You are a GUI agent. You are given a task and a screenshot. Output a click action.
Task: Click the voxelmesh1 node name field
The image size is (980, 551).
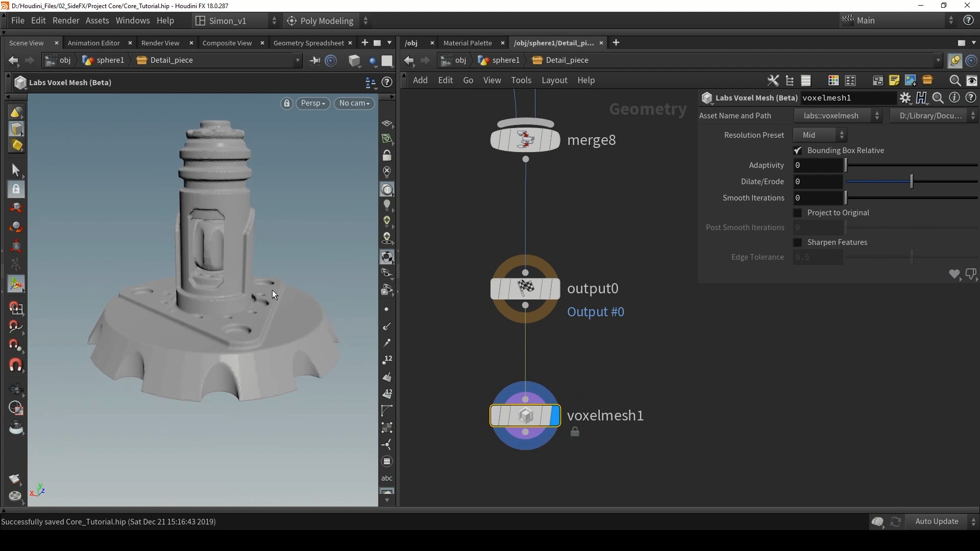[848, 98]
